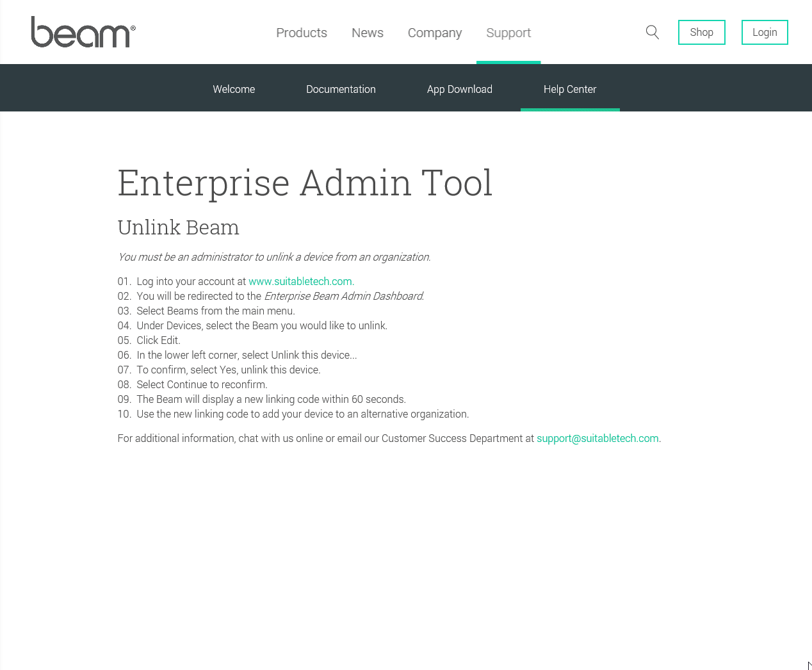Go to the App Download tab
The image size is (812, 670).
(x=460, y=89)
